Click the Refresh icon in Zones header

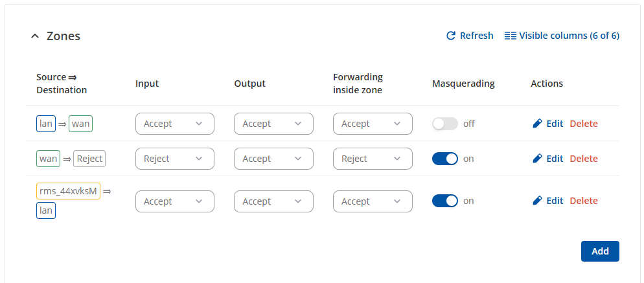point(451,36)
